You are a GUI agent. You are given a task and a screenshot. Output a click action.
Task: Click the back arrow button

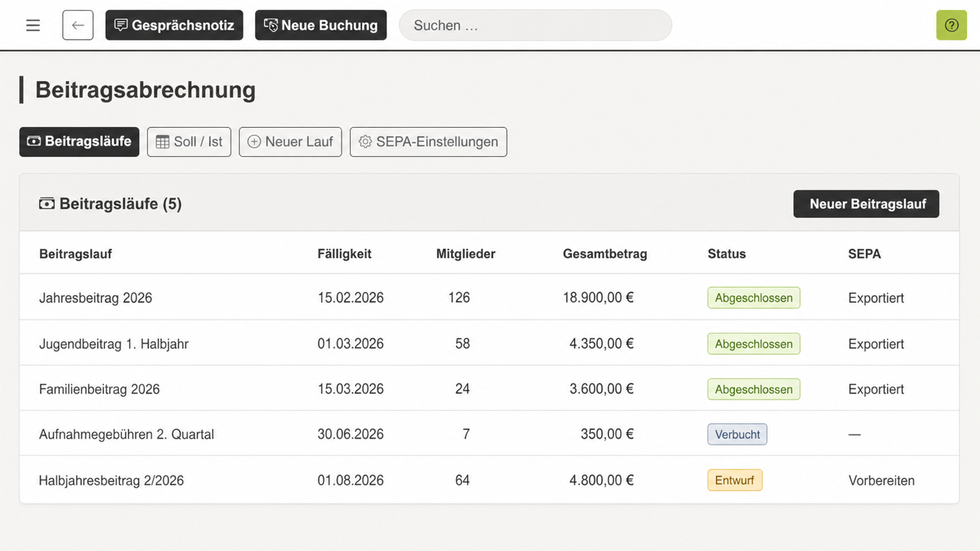[78, 25]
